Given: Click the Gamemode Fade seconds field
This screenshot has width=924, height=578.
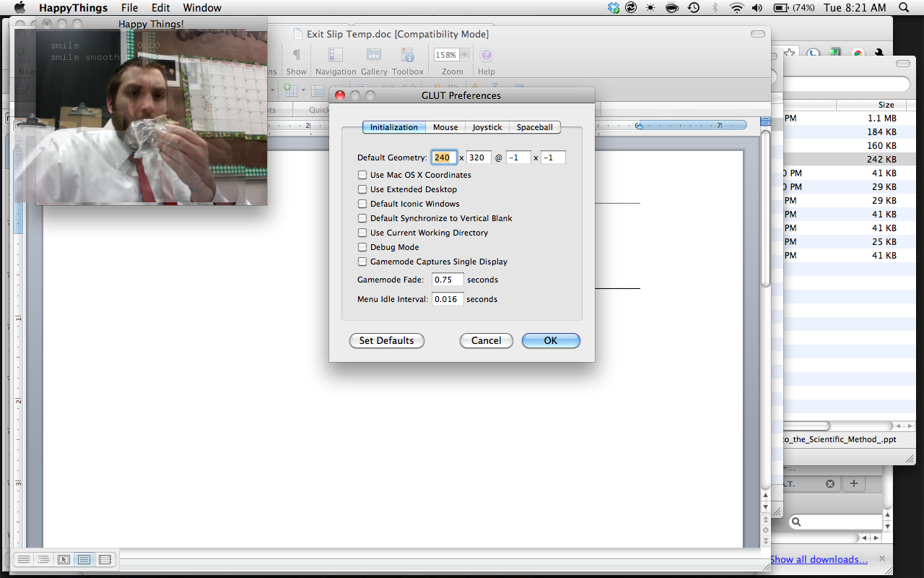Looking at the screenshot, I should point(448,280).
